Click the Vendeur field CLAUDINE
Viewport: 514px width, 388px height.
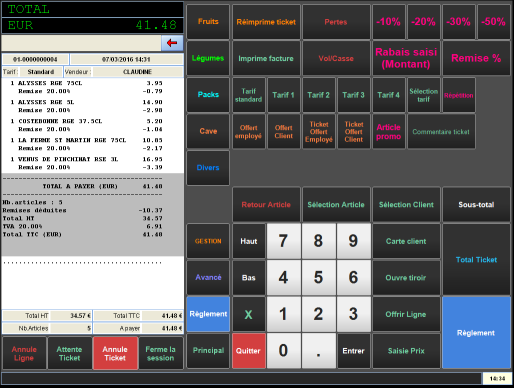click(138, 72)
